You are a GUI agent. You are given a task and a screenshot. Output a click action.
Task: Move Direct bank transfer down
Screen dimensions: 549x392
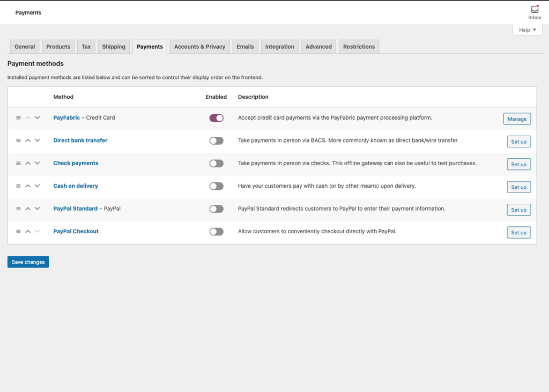(37, 140)
